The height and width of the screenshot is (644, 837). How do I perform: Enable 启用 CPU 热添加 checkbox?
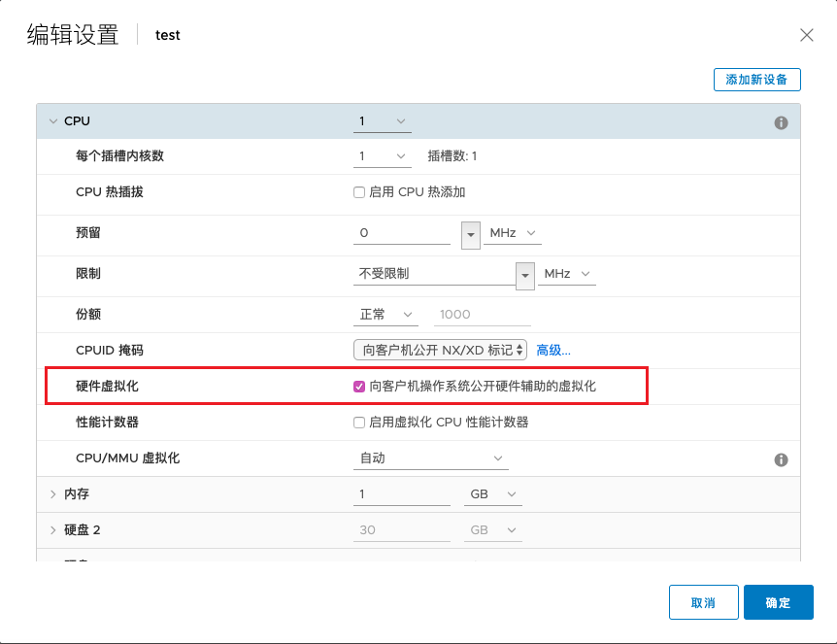point(359,192)
